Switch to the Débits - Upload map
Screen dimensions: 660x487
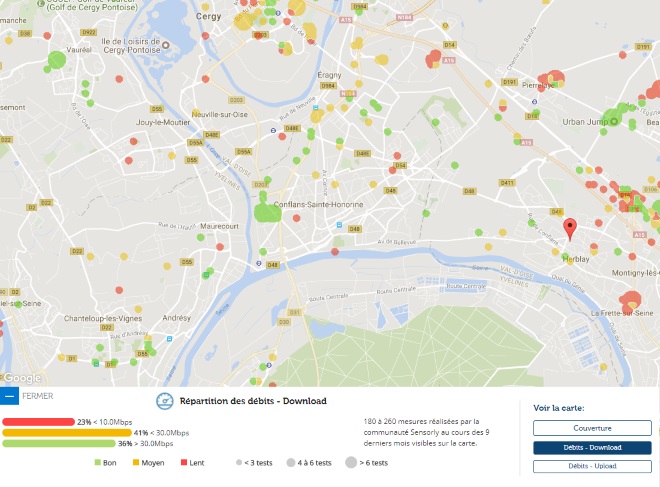pyautogui.click(x=592, y=466)
